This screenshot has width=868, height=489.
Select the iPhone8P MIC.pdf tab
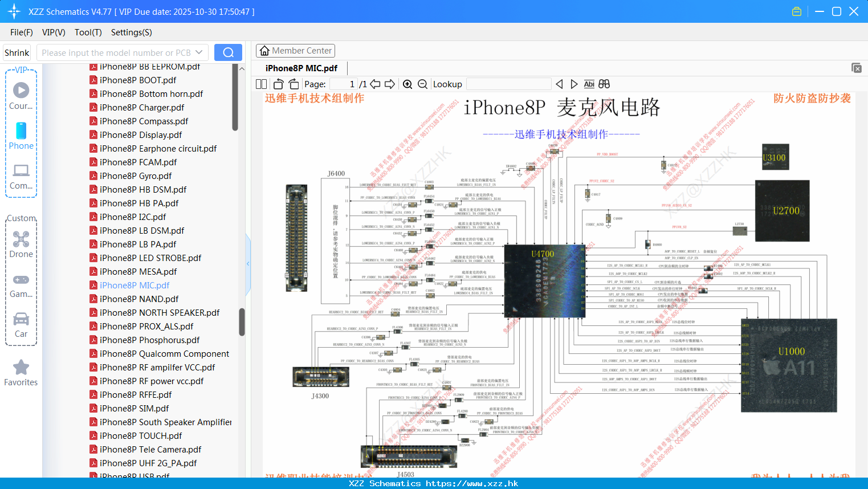(x=301, y=68)
